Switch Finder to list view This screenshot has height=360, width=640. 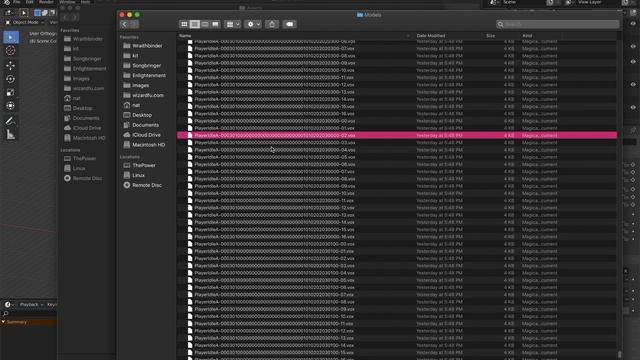click(195, 24)
